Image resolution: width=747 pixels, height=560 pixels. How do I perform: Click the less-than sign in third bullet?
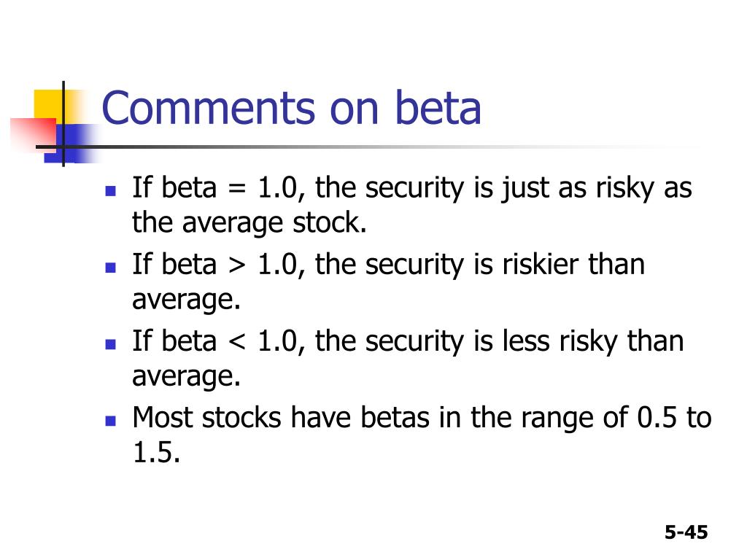point(237,342)
